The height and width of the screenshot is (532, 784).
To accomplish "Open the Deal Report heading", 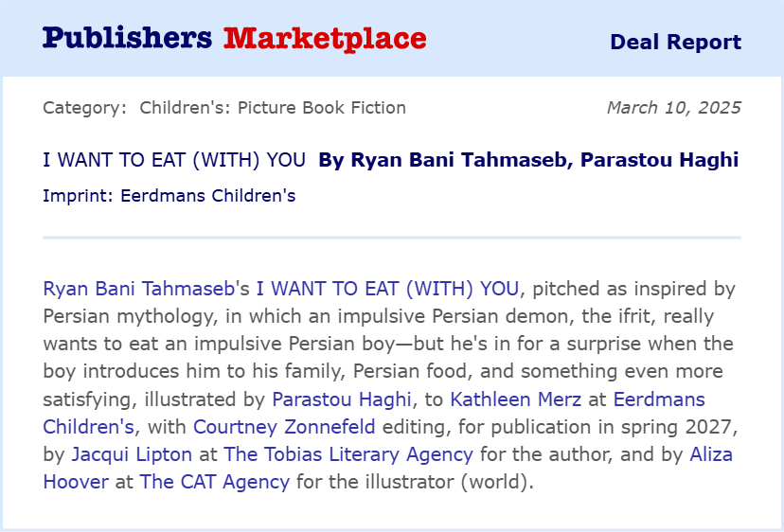I will tap(675, 42).
